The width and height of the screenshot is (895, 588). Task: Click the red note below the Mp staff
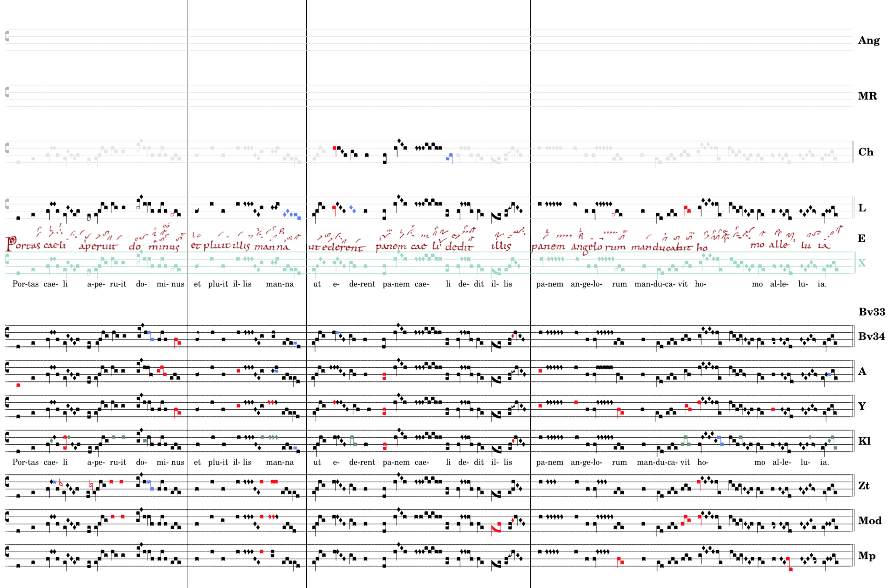(791, 569)
